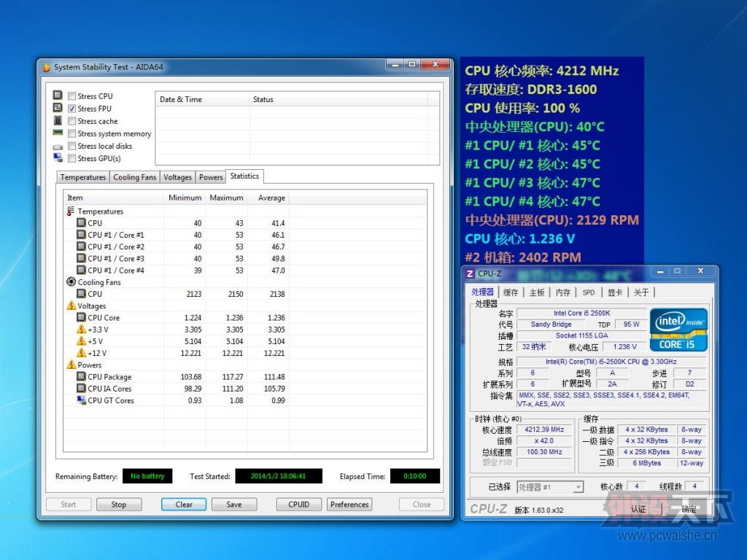Click the warning icon beside +12 V
The width and height of the screenshot is (747, 560).
pos(82,353)
